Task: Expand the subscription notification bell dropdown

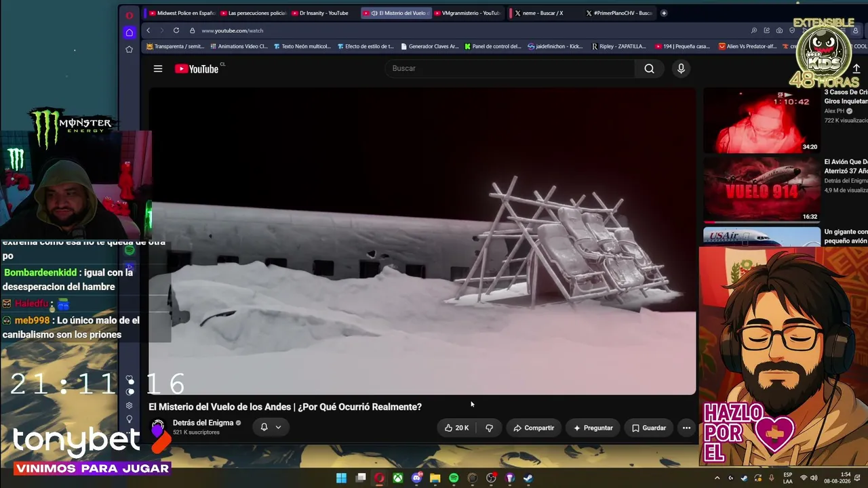Action: 271,427
